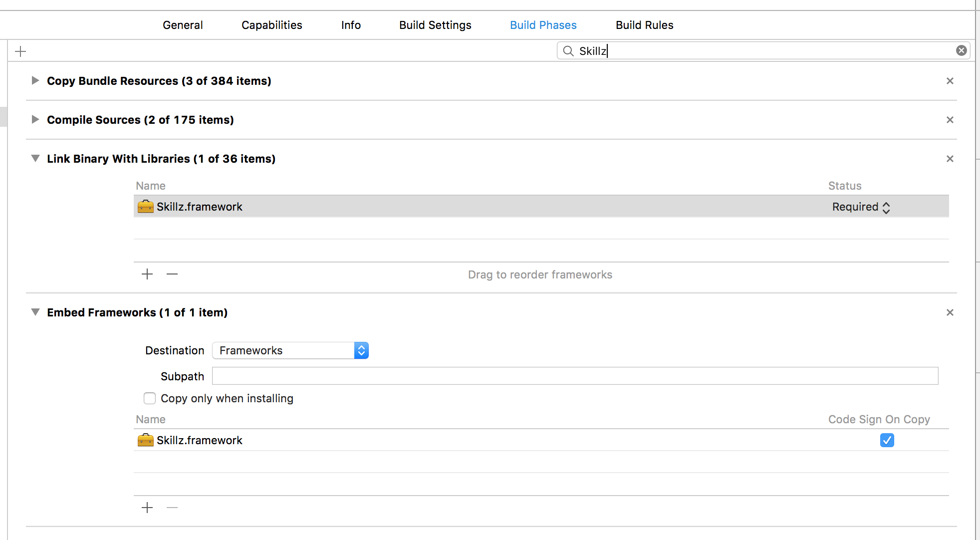Click the Skillz.framework toolbox icon in Embed Frameworks
Screen dimensions: 980x540
point(145,440)
